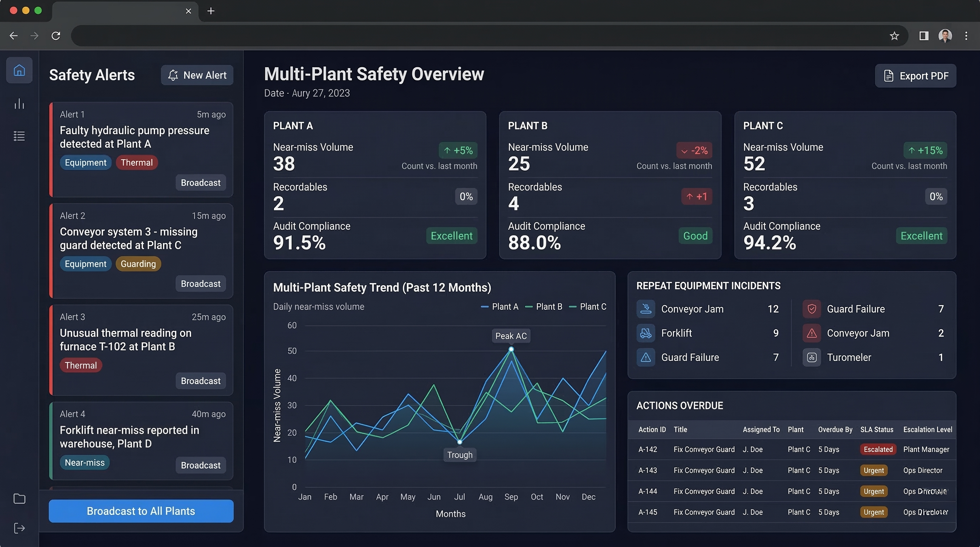
Task: Toggle Plant B visibility in the chart legend
Action: pyautogui.click(x=544, y=306)
